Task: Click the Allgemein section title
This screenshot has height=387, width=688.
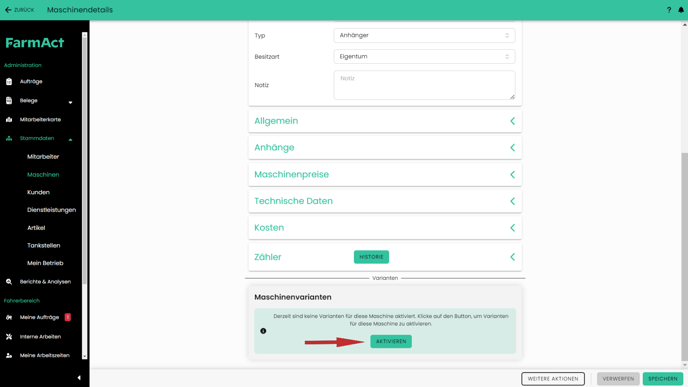Action: (276, 121)
